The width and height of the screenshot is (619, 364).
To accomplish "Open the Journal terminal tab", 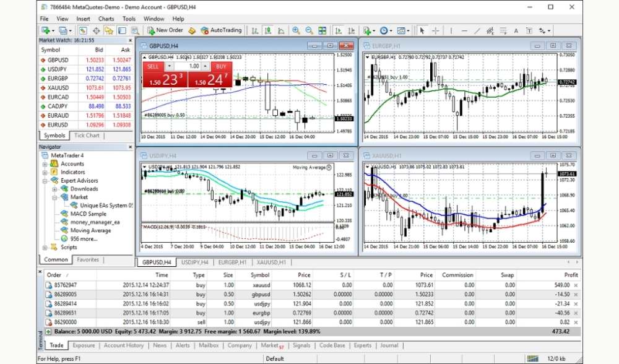I will pyautogui.click(x=389, y=345).
